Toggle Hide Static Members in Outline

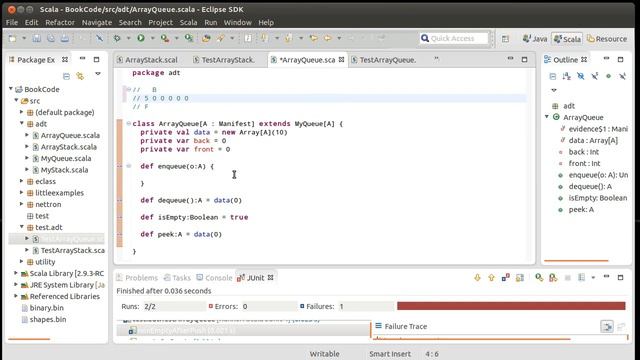(x=595, y=76)
